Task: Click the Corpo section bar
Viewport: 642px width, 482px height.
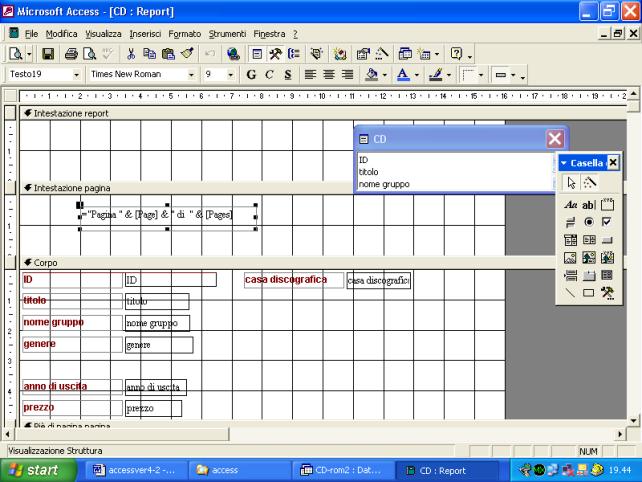Action: point(287,263)
